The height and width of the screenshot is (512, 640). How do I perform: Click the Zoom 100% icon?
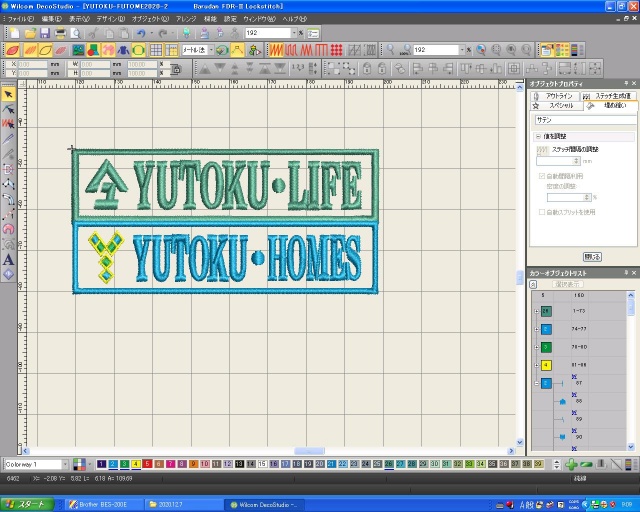tap(405, 50)
